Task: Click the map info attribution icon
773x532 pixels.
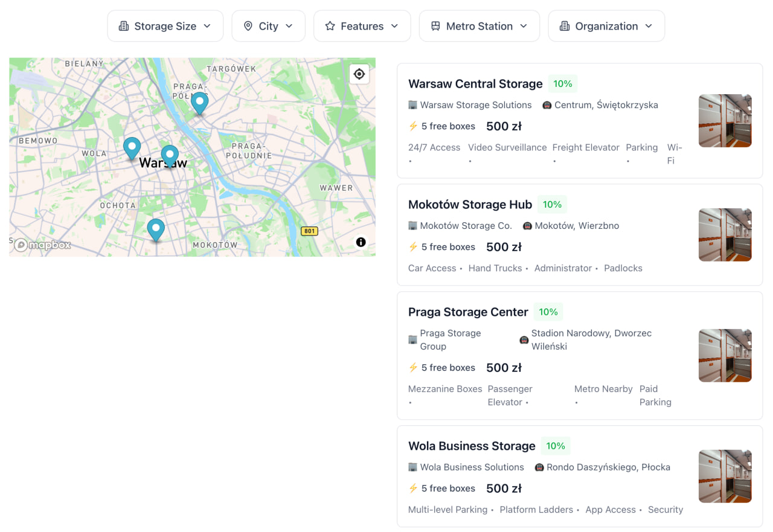Action: click(361, 242)
